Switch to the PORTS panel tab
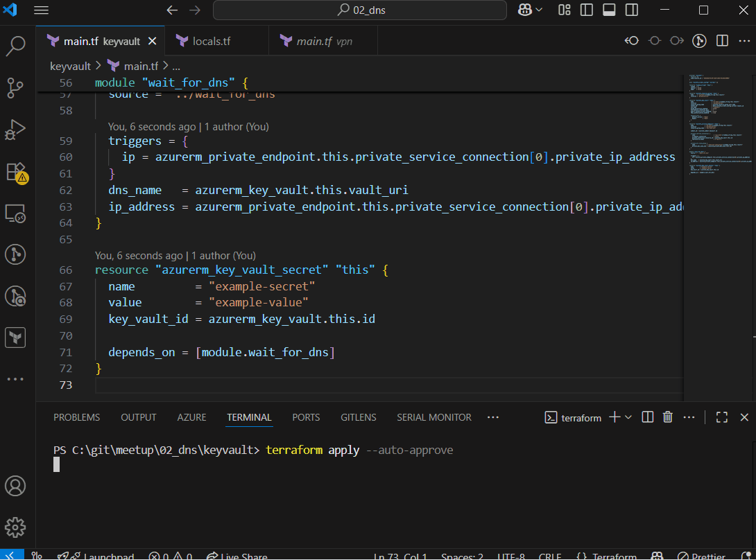This screenshot has width=756, height=560. coord(306,417)
